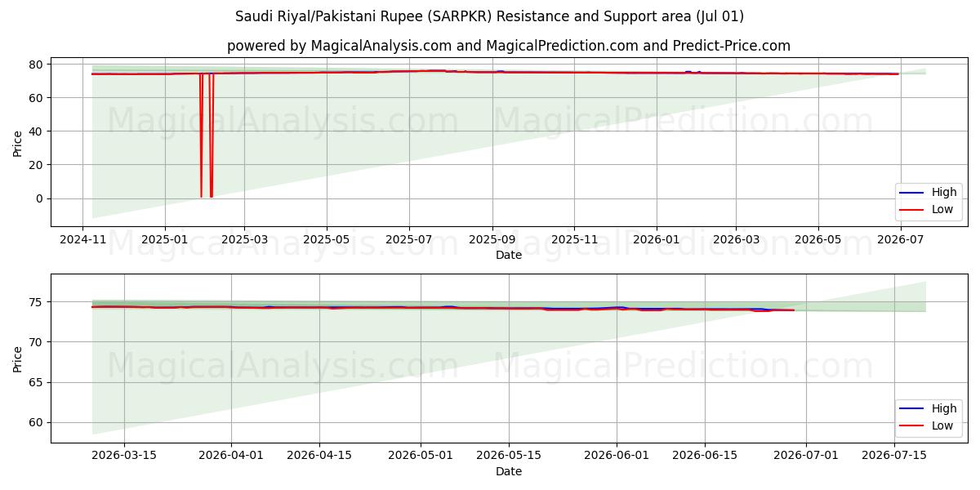Click the '2025-01' date tick label
The width and height of the screenshot is (980, 490).
pos(164,240)
